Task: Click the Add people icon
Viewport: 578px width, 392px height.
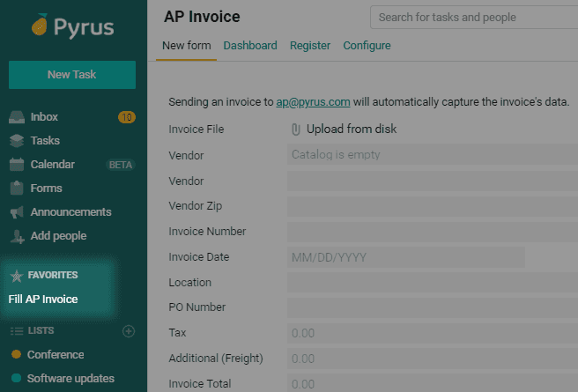Action: point(17,236)
